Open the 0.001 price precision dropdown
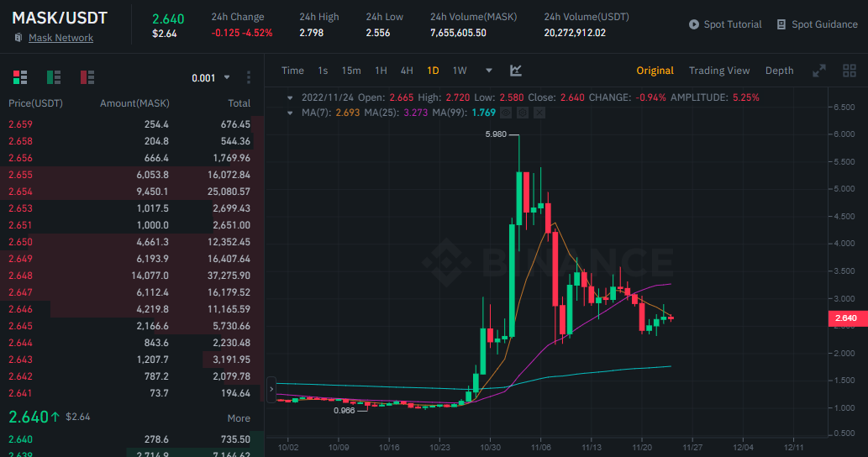This screenshot has width=868, height=457. pos(210,78)
